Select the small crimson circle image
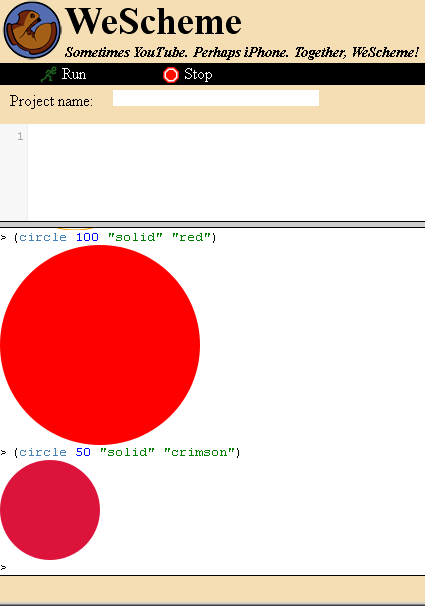Viewport: 425px width, 607px height. pos(50,510)
